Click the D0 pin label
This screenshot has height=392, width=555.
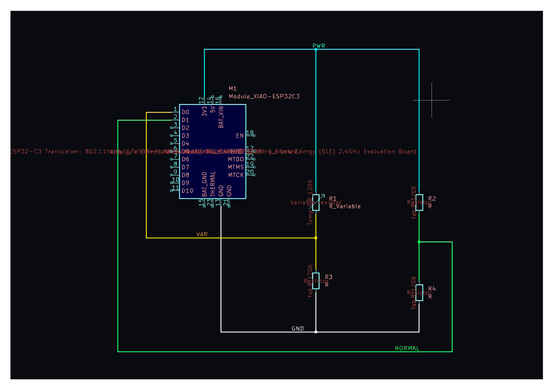click(185, 112)
